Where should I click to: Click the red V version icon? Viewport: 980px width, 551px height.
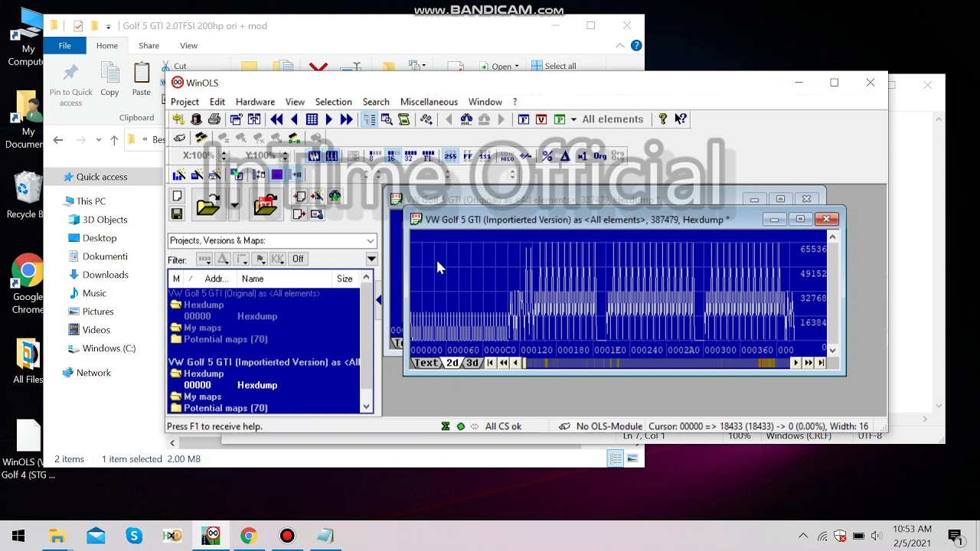point(541,119)
